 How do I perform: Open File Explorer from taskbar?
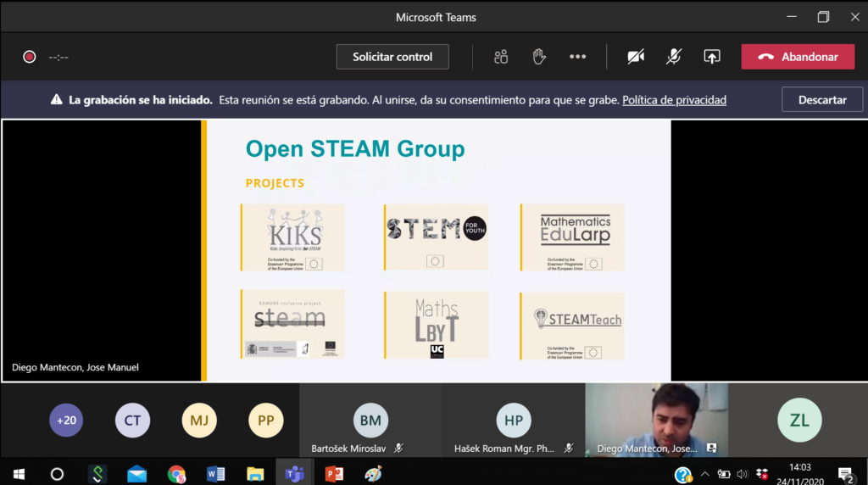click(x=255, y=474)
